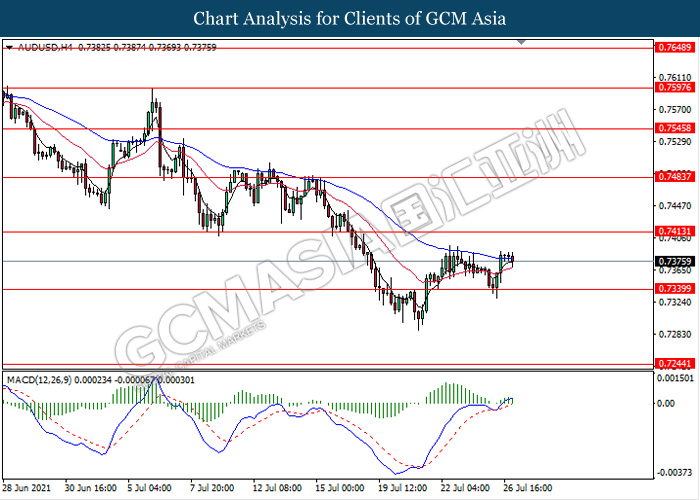
Task: Click the 28 Jun 2021 date marker
Action: 27,488
